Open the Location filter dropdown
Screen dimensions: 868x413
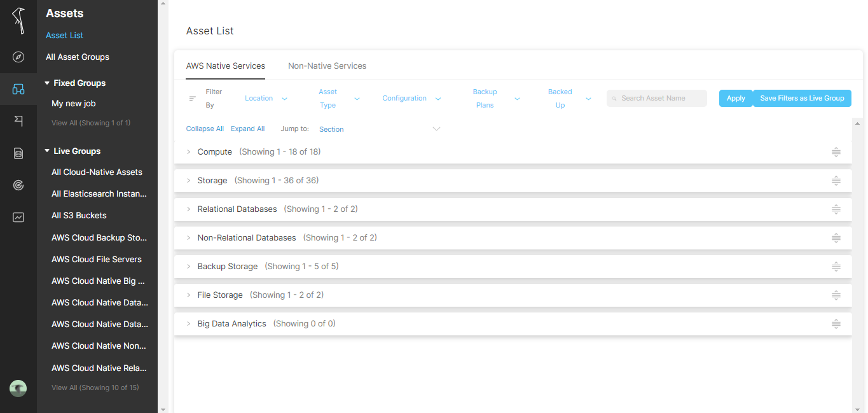(266, 99)
